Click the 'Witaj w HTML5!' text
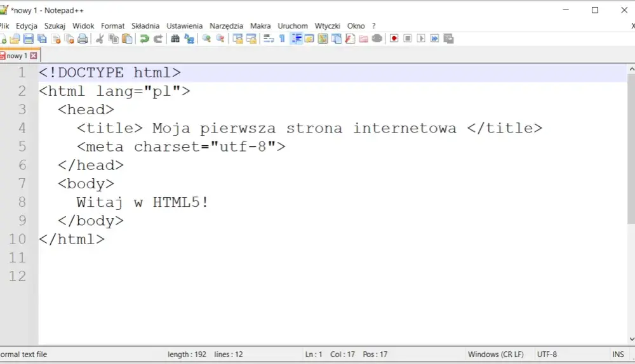Viewport: 635px width, 364px height. 142,202
